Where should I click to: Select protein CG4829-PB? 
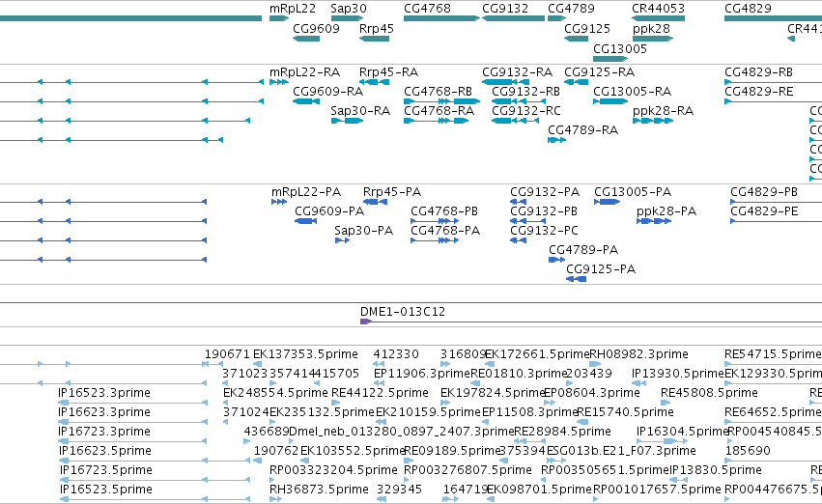(x=764, y=192)
